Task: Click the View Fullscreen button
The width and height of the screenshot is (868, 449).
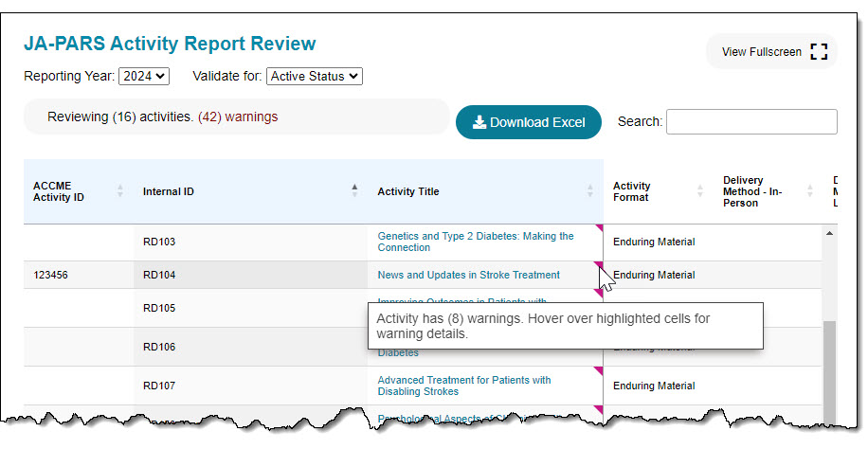Action: point(771,51)
